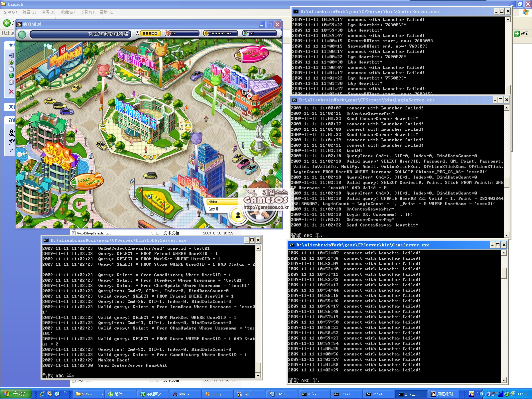Click scroll-up arrow in CenterServer console
The width and height of the screenshot is (532, 399).
point(508,19)
